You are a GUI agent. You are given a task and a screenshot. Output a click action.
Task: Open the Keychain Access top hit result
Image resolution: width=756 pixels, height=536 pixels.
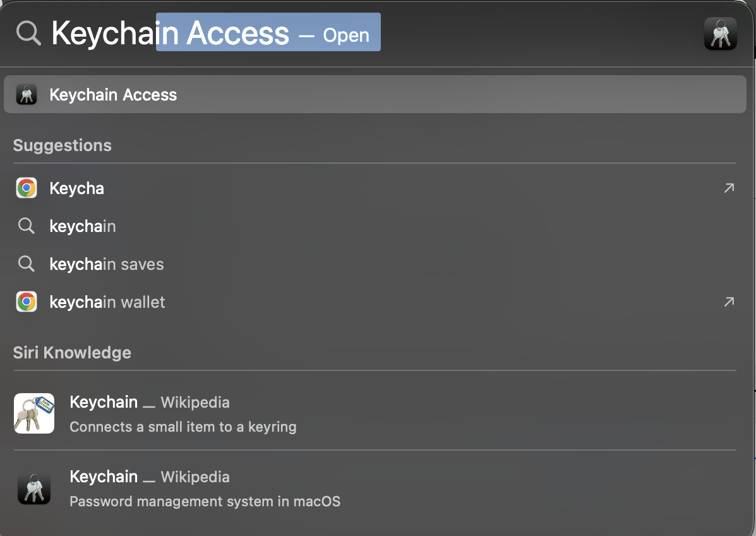(114, 95)
